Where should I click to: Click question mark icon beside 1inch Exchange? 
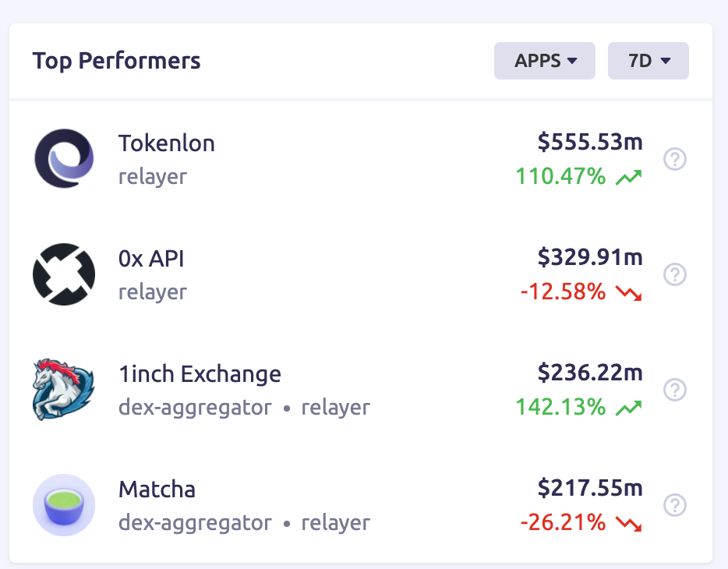click(674, 390)
